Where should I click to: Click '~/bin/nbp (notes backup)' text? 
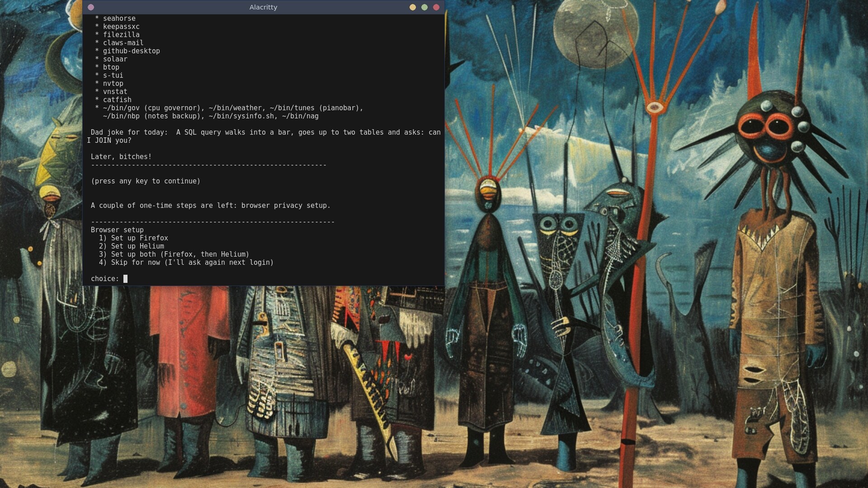154,116
